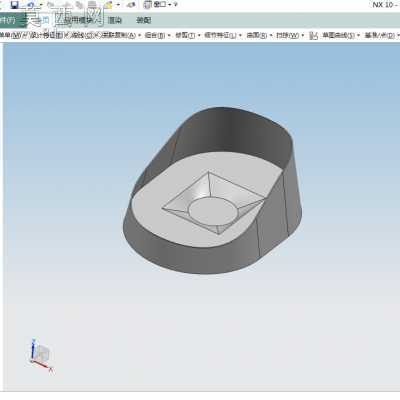Select the circular face inside the square pocket
Screen dimensions: 400x400
pyautogui.click(x=214, y=211)
